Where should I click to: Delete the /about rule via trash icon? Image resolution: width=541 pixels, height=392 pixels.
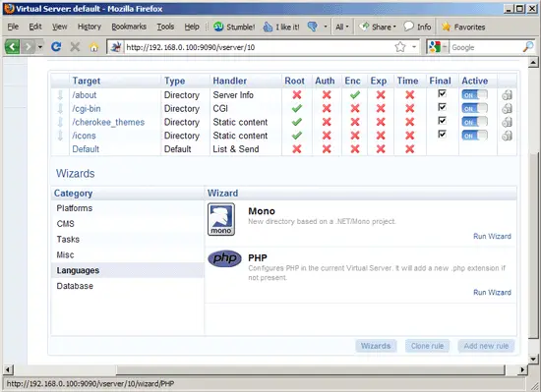(507, 95)
